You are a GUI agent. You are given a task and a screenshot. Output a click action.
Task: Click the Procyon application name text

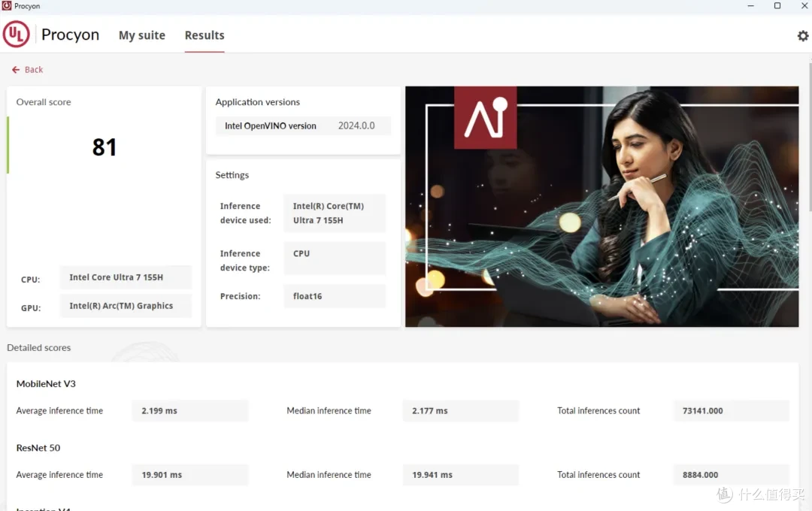coord(70,35)
